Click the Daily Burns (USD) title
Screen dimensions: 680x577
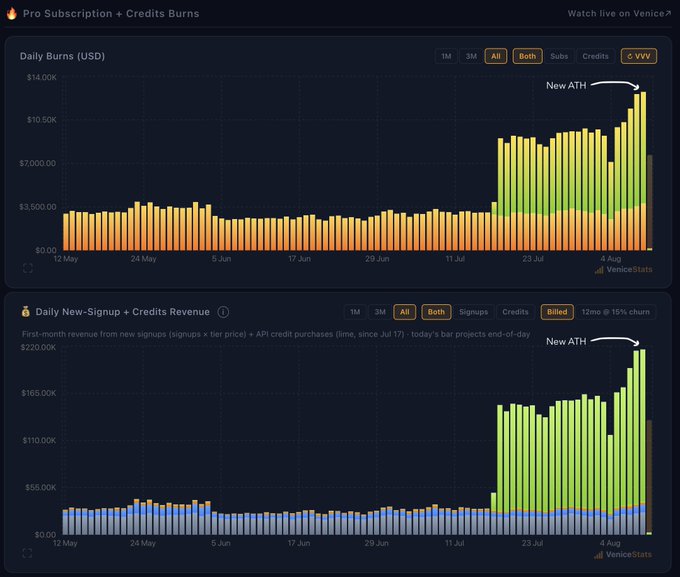[62, 56]
